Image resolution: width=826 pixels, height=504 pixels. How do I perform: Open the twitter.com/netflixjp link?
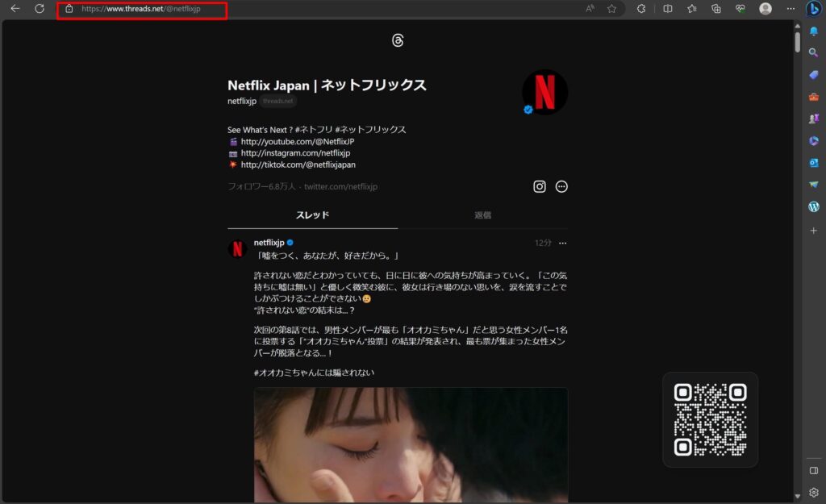click(x=341, y=186)
